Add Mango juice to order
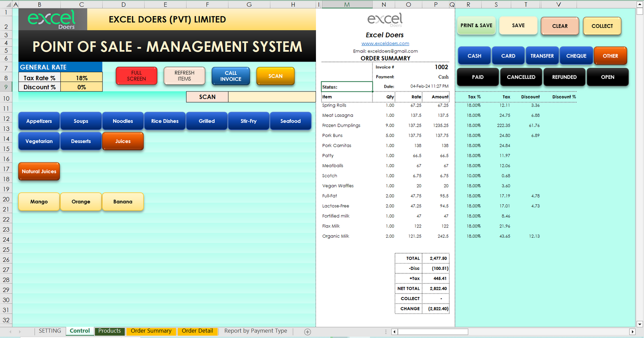Image resolution: width=644 pixels, height=338 pixels. point(39,202)
